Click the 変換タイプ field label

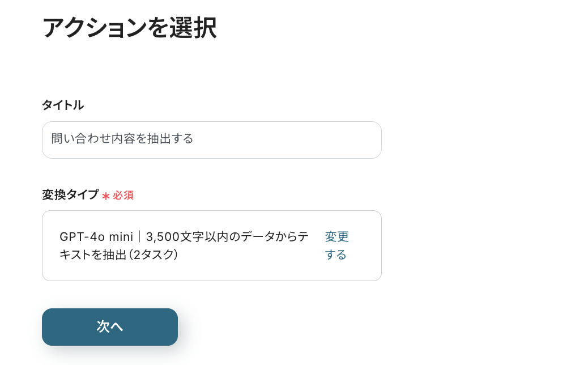70,194
